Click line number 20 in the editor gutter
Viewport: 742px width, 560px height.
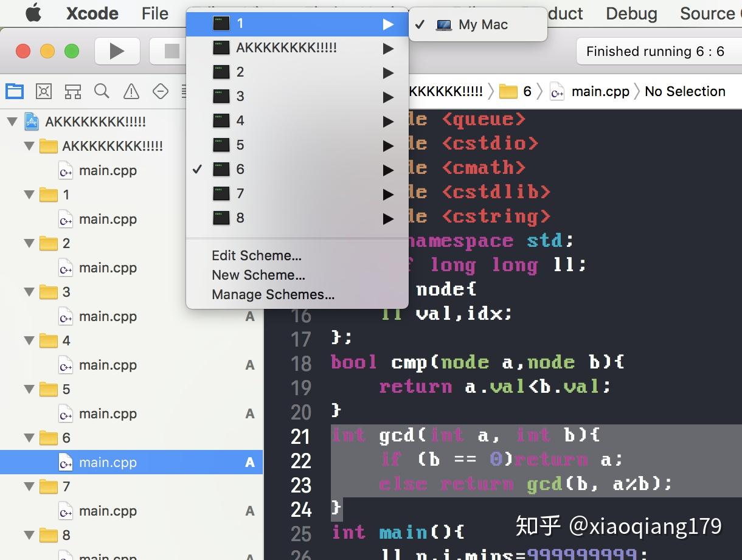[301, 412]
